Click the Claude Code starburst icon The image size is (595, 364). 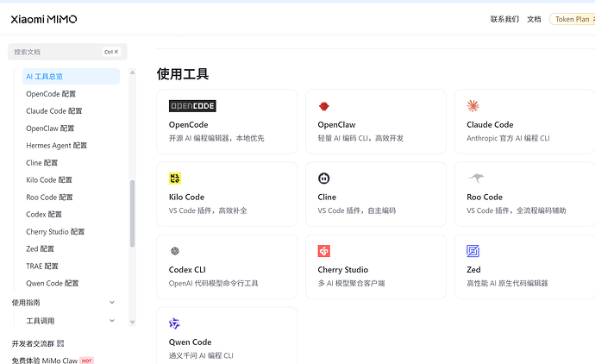pyautogui.click(x=473, y=106)
